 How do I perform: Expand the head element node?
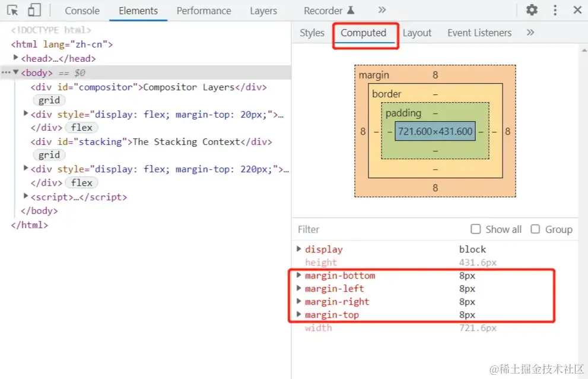(16, 58)
